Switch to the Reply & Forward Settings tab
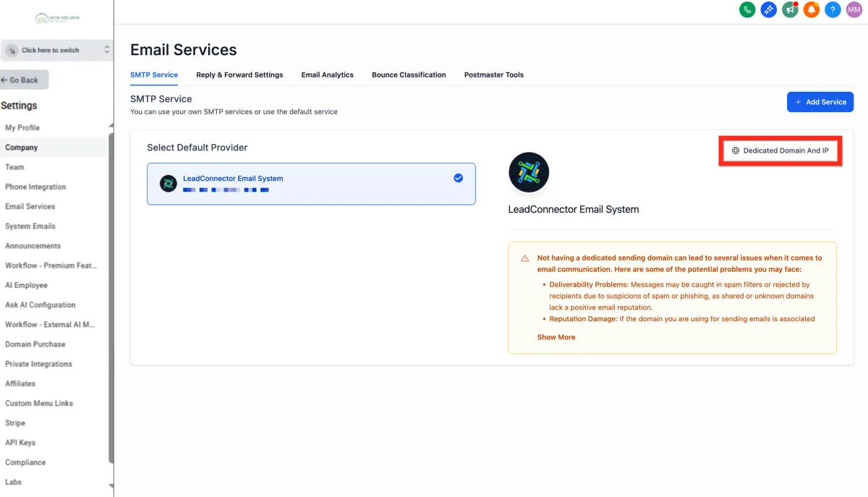 [x=239, y=75]
